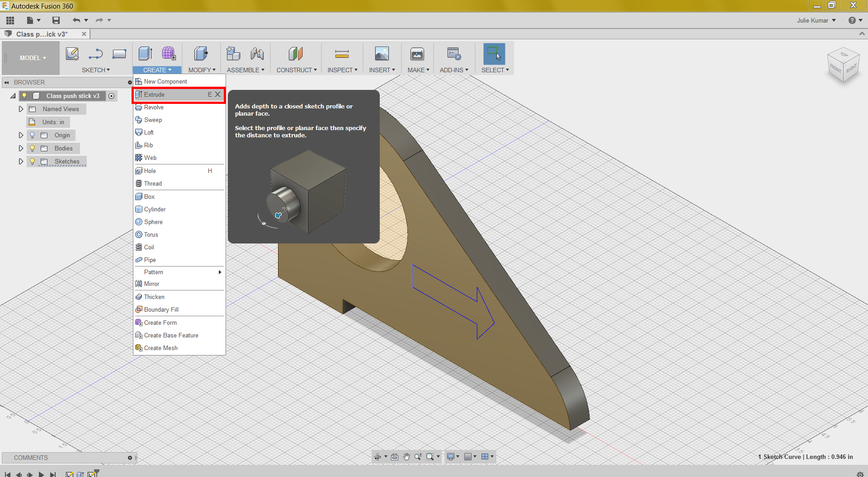Viewport: 868px width, 477px height.
Task: Collapse the Class push stick v3 root node
Action: (x=13, y=96)
